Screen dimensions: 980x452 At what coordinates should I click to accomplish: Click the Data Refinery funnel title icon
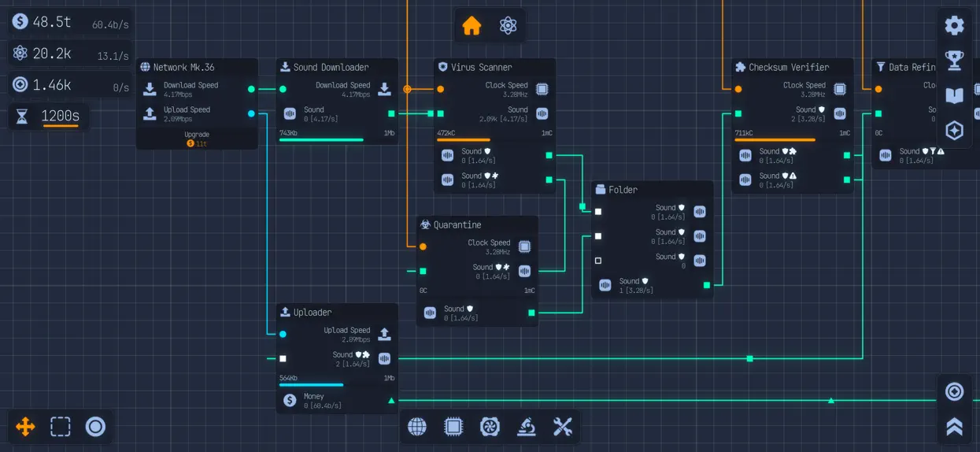tap(881, 67)
